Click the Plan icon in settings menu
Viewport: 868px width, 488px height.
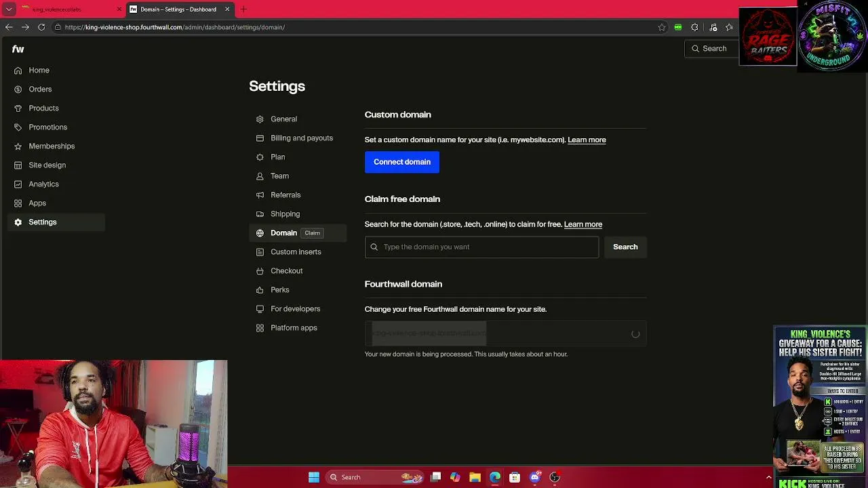click(260, 157)
